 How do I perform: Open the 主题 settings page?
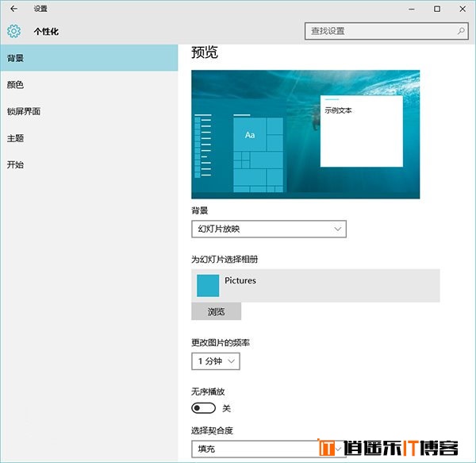tap(89, 138)
